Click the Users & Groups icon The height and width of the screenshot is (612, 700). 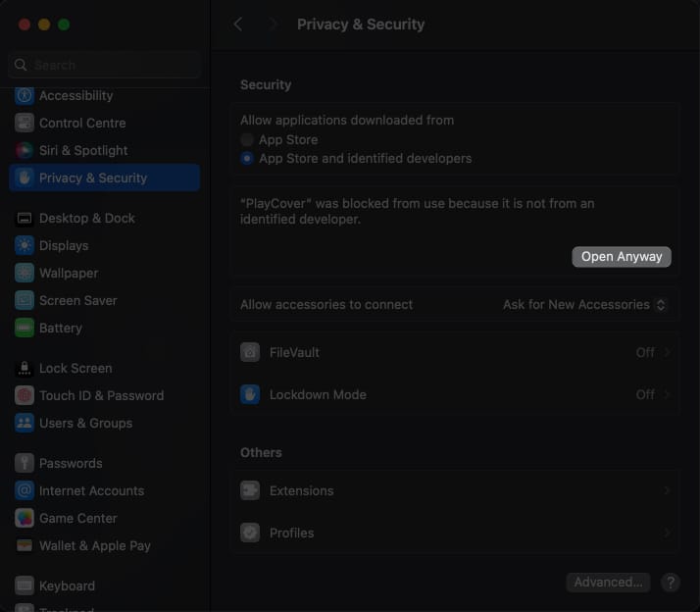click(x=25, y=423)
